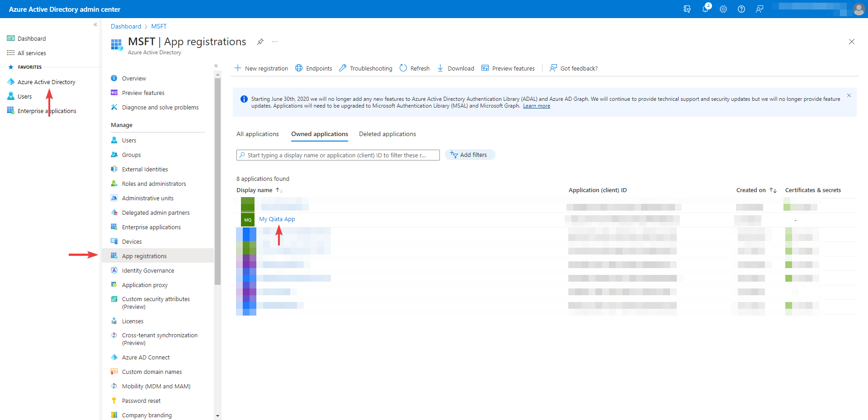The width and height of the screenshot is (868, 420).
Task: Pin the App registrations page
Action: click(x=260, y=42)
